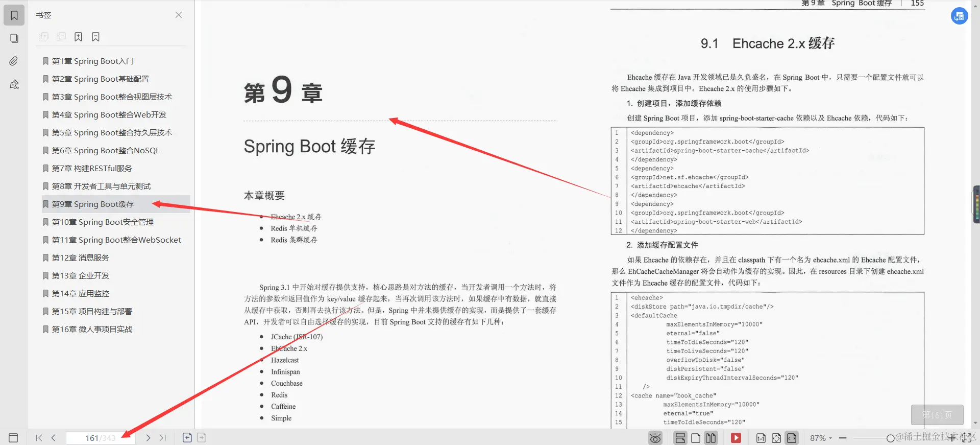This screenshot has height=445, width=980.
Task: Click the Redis 单机缓存 bullet text
Action: (294, 228)
